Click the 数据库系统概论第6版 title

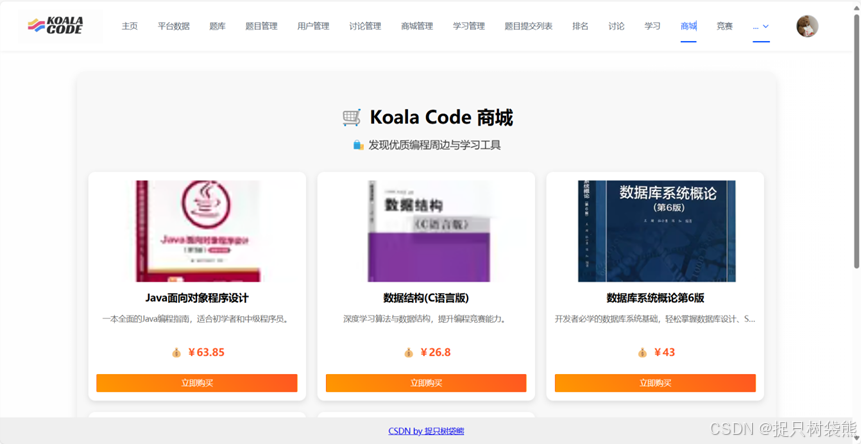[x=655, y=299]
